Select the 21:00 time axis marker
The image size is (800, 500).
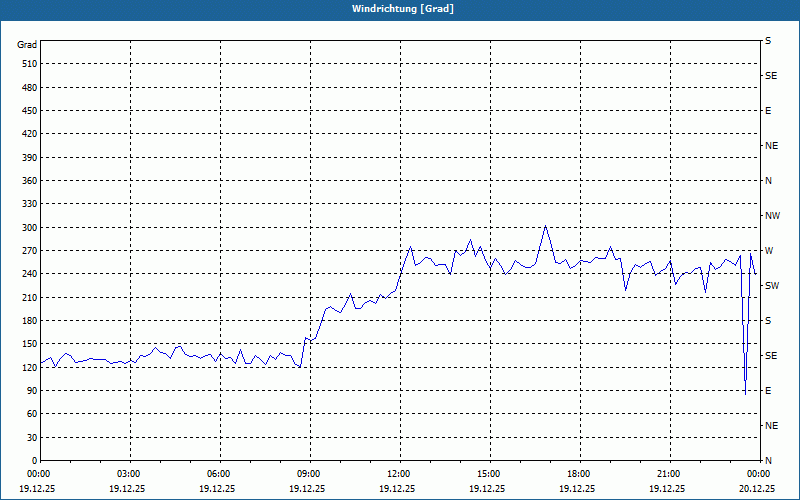(669, 473)
